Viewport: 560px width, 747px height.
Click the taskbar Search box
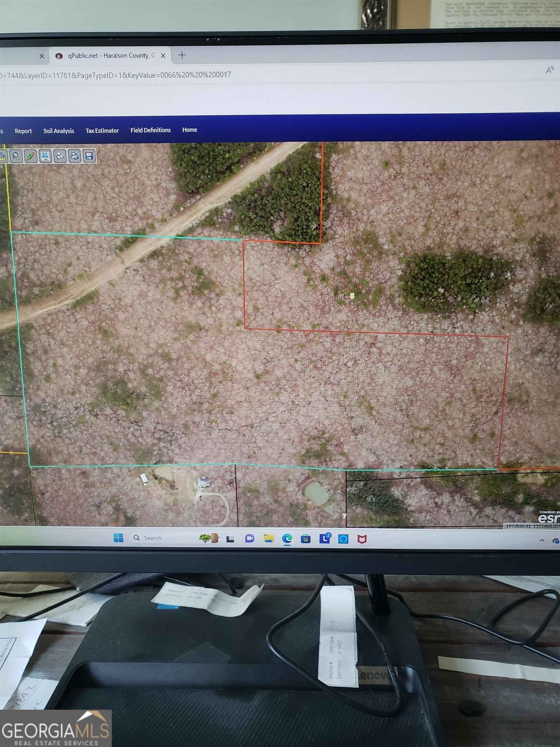[160, 538]
